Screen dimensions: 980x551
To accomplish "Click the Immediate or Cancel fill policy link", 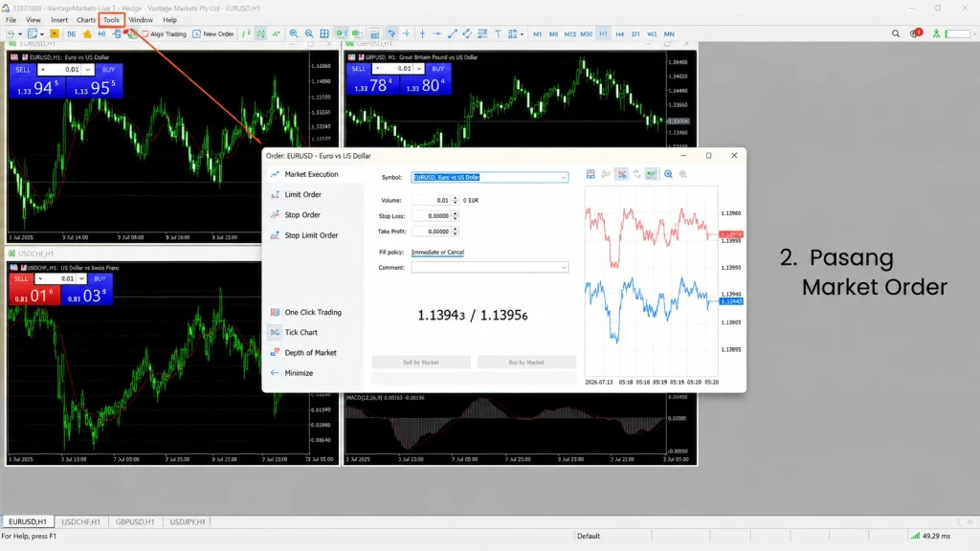I will coord(437,253).
